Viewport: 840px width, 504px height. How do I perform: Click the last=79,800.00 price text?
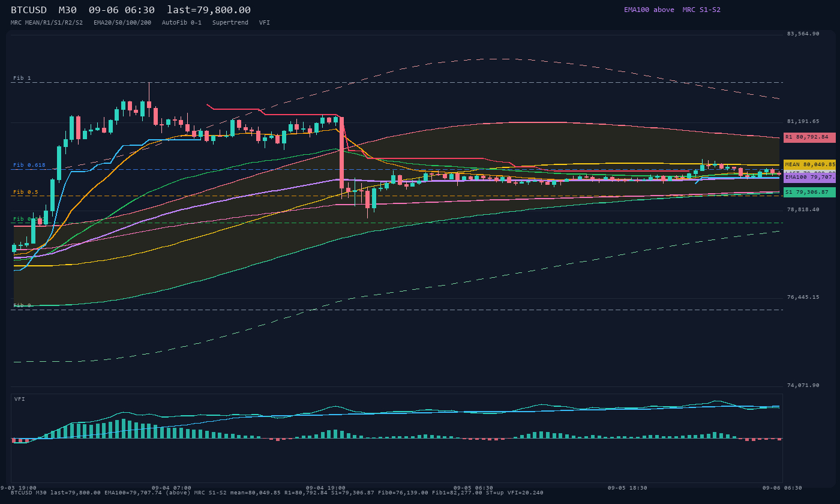[x=209, y=10]
